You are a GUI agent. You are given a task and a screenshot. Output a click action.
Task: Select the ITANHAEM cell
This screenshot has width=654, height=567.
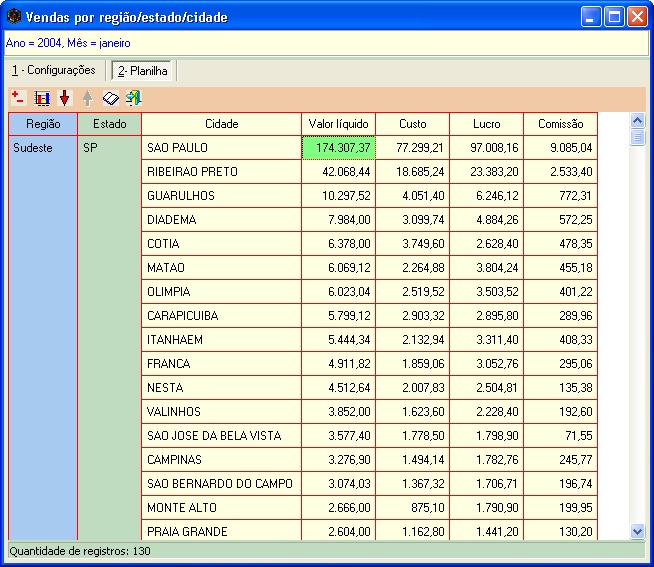click(x=221, y=340)
